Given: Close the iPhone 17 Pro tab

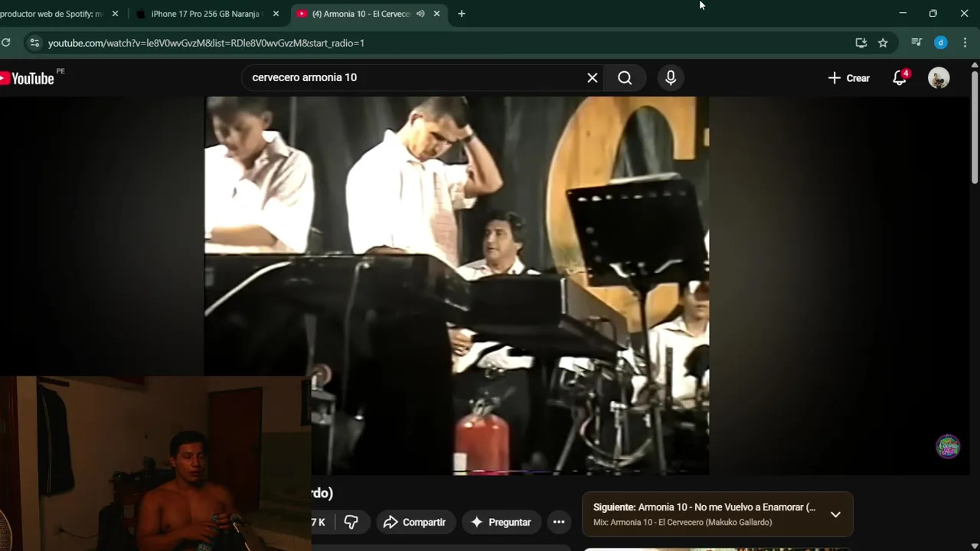Looking at the screenshot, I should tap(276, 14).
